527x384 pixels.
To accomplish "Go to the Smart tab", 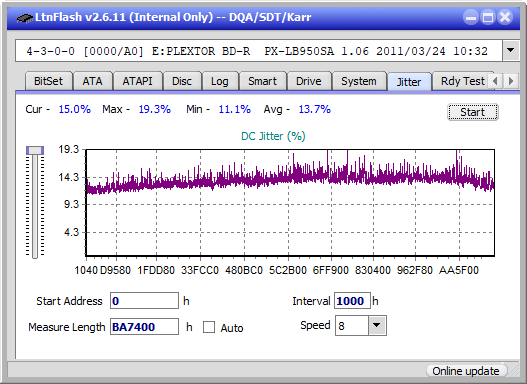I will tap(262, 81).
